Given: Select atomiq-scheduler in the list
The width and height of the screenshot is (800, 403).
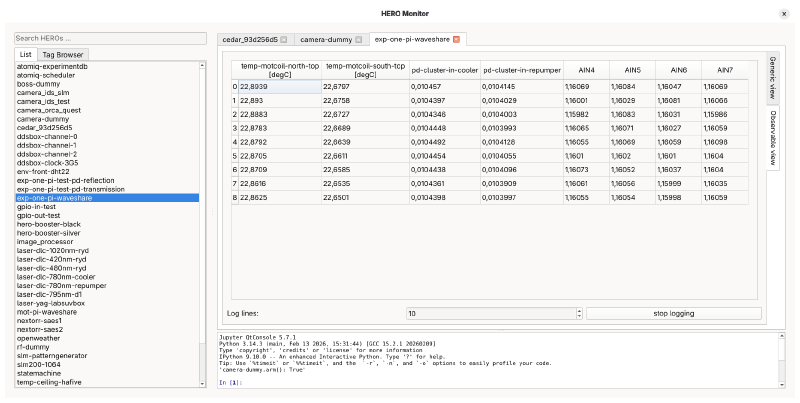Looking at the screenshot, I should [x=107, y=75].
